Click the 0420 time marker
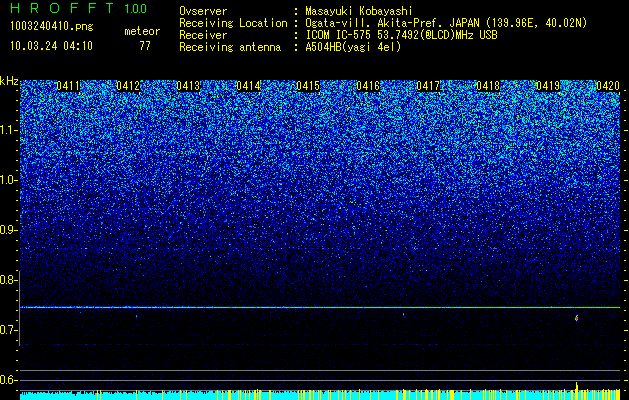 608,86
